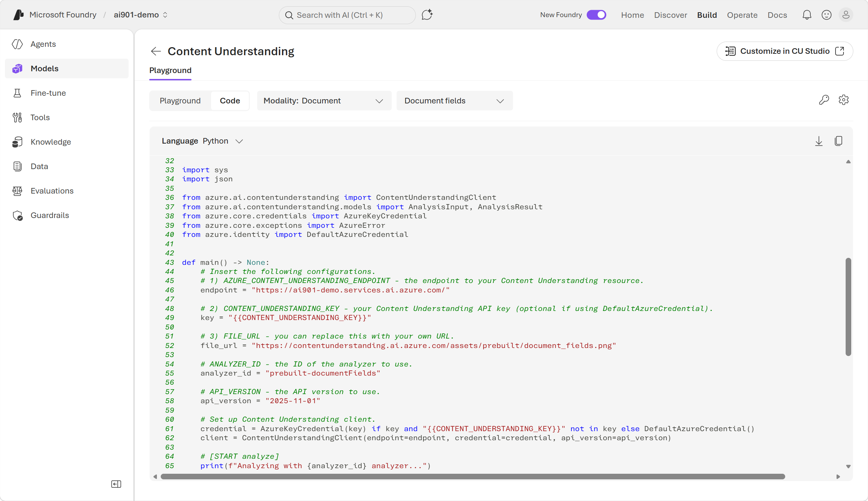
Task: Click the Evaluations label in sidebar
Action: point(52,191)
